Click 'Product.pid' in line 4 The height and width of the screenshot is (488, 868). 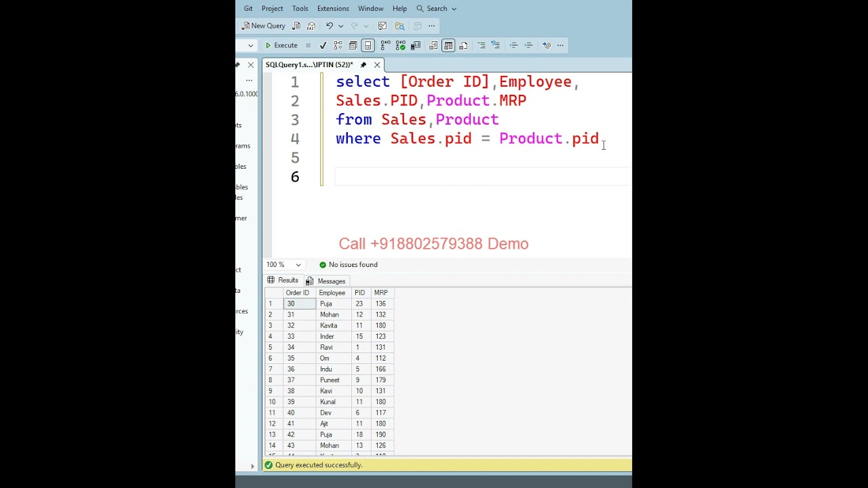click(x=549, y=139)
